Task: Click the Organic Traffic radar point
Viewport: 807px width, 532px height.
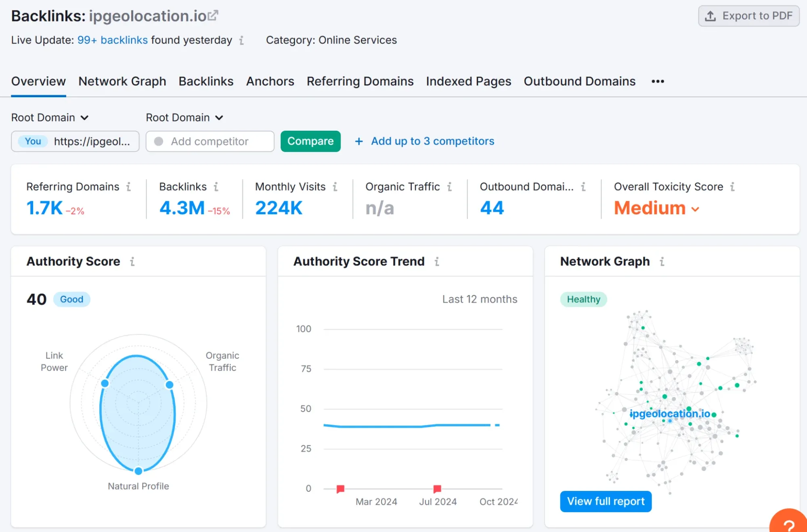Action: (170, 385)
